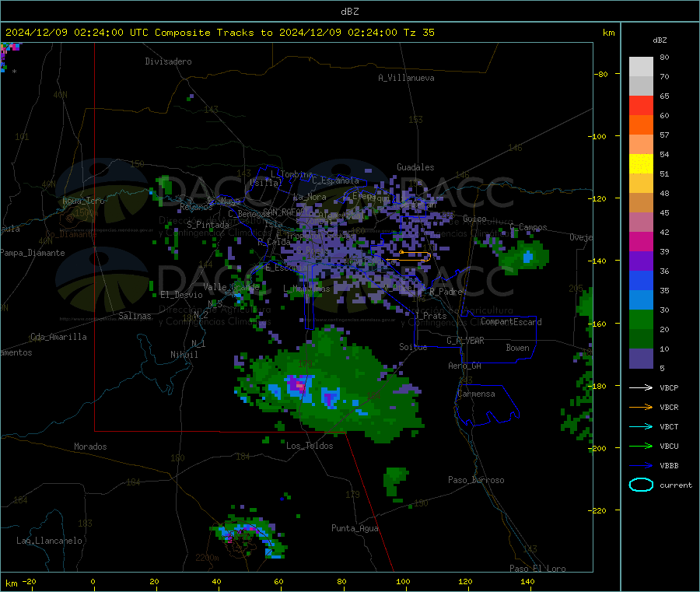Click the Paso El Loro label
700x592 pixels.
538,569
